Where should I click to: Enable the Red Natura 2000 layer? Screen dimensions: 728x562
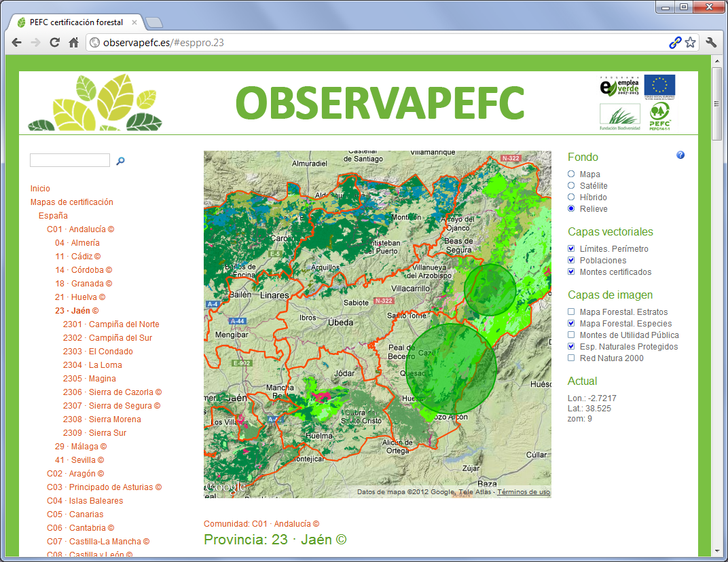click(571, 358)
